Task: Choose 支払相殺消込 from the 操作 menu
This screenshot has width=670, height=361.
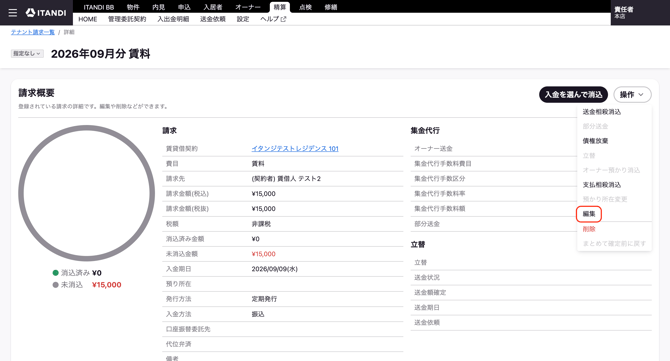Action: [602, 185]
